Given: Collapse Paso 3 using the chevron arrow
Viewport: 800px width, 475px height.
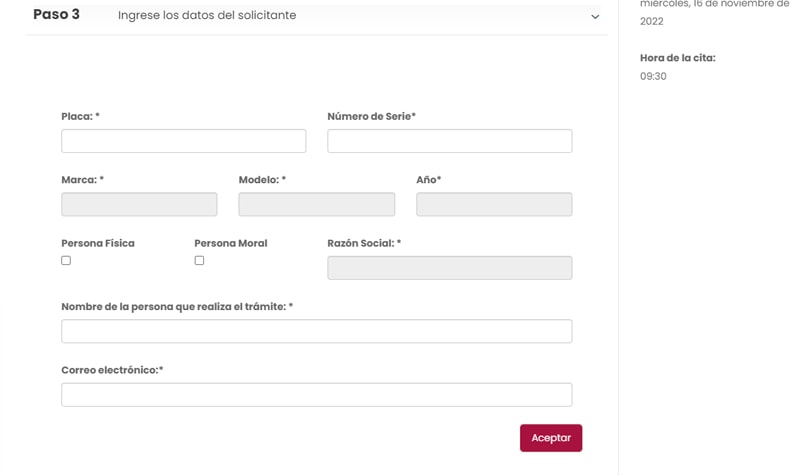Looking at the screenshot, I should pos(595,17).
